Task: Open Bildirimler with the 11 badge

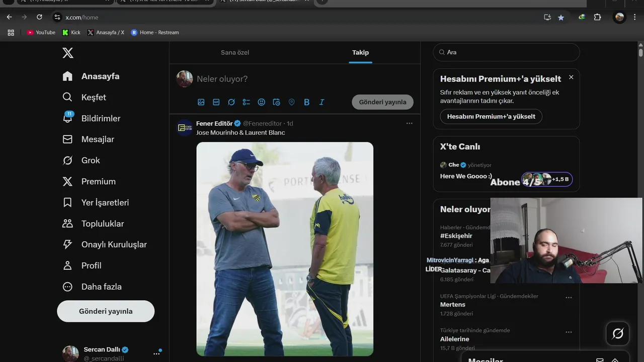Action: coord(91,118)
